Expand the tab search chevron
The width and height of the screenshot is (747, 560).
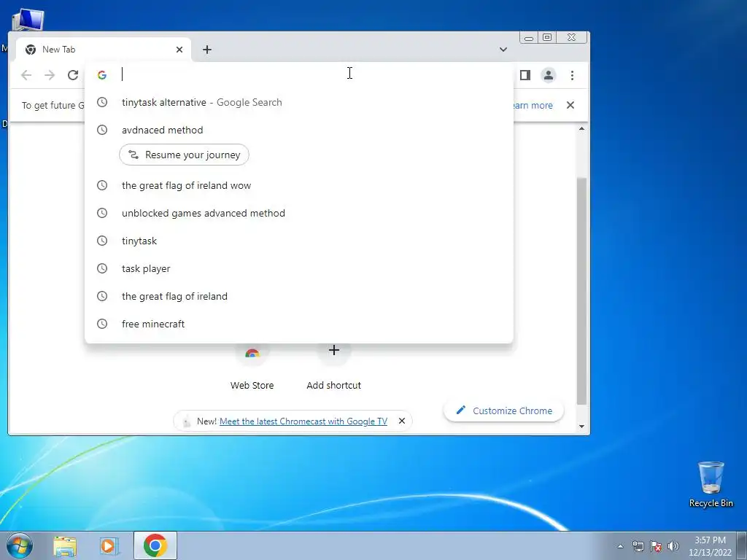pyautogui.click(x=503, y=50)
